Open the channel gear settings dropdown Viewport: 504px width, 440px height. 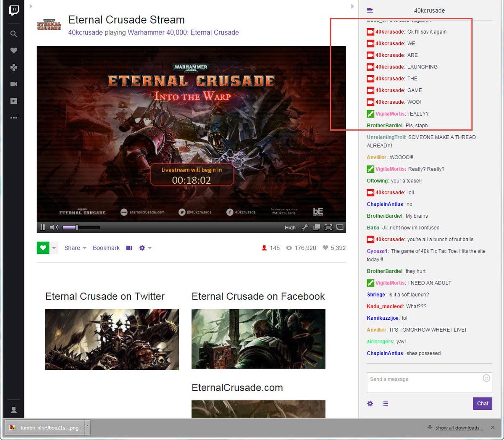pyautogui.click(x=145, y=248)
